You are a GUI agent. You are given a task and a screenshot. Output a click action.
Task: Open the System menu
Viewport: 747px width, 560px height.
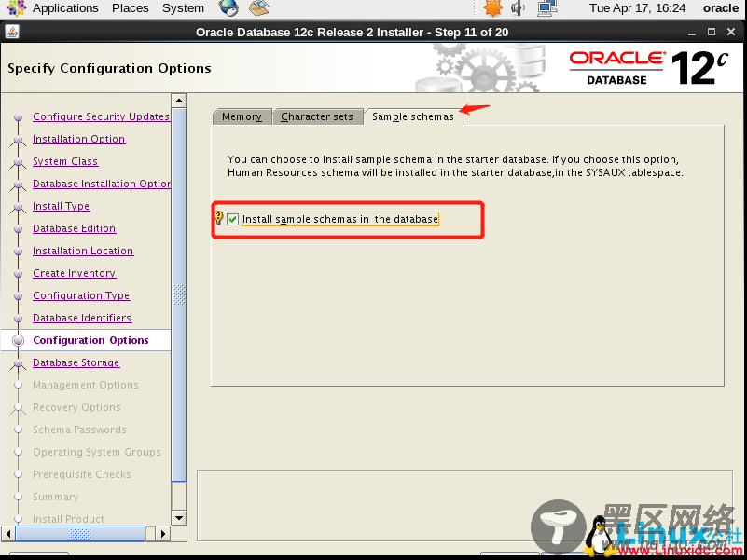183,8
